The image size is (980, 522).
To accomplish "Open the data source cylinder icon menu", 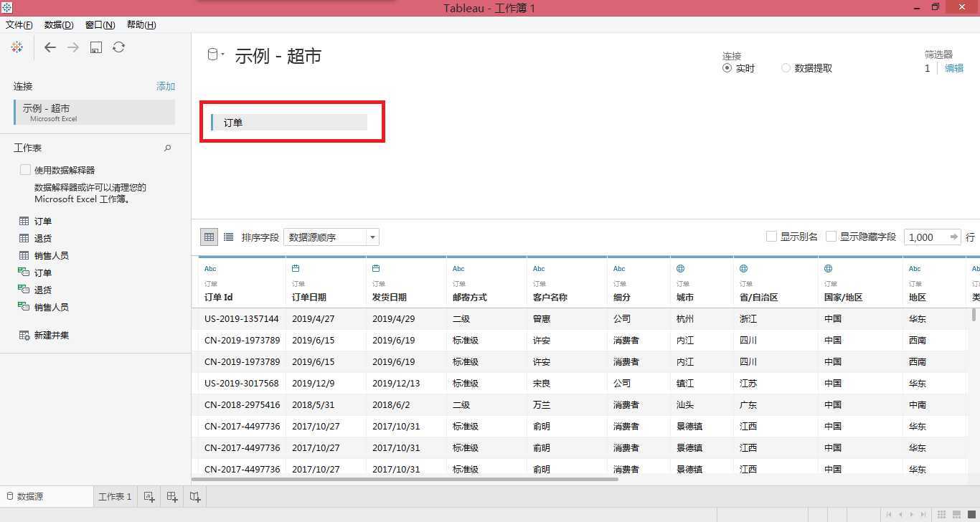I will coord(215,54).
